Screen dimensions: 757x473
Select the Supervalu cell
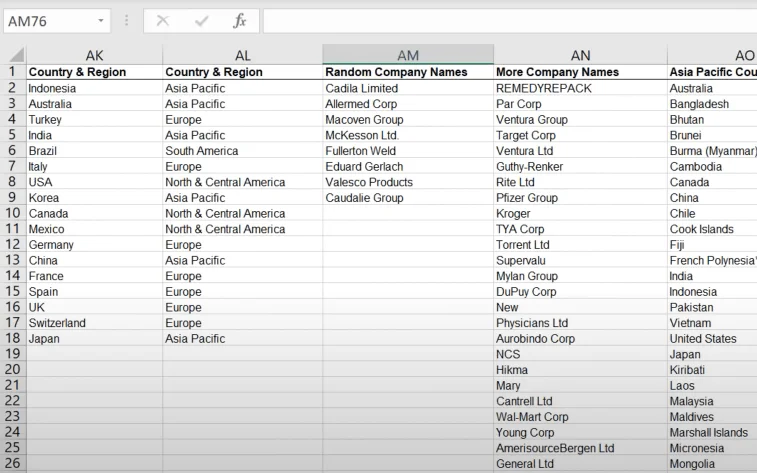pyautogui.click(x=580, y=261)
